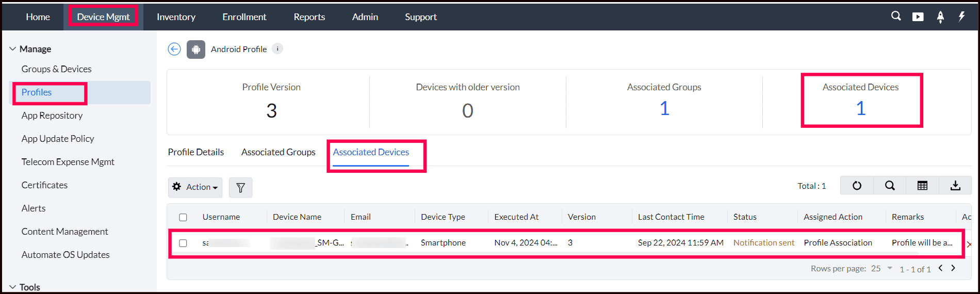Open the column chooser grid icon
The height and width of the screenshot is (294, 980).
click(922, 186)
